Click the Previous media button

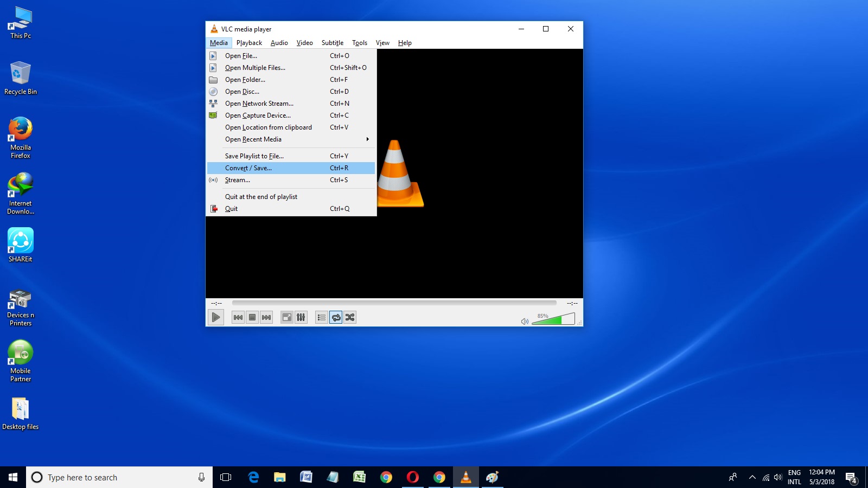pyautogui.click(x=238, y=317)
